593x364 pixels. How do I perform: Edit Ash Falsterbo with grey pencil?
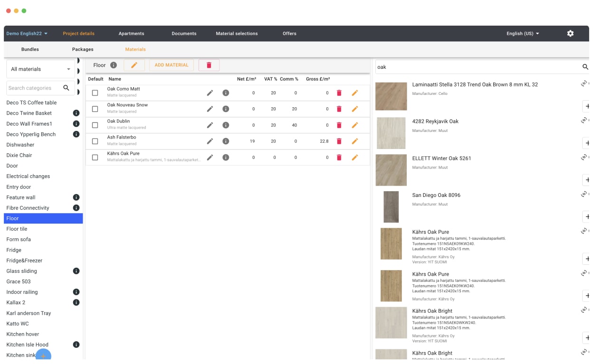[210, 141]
